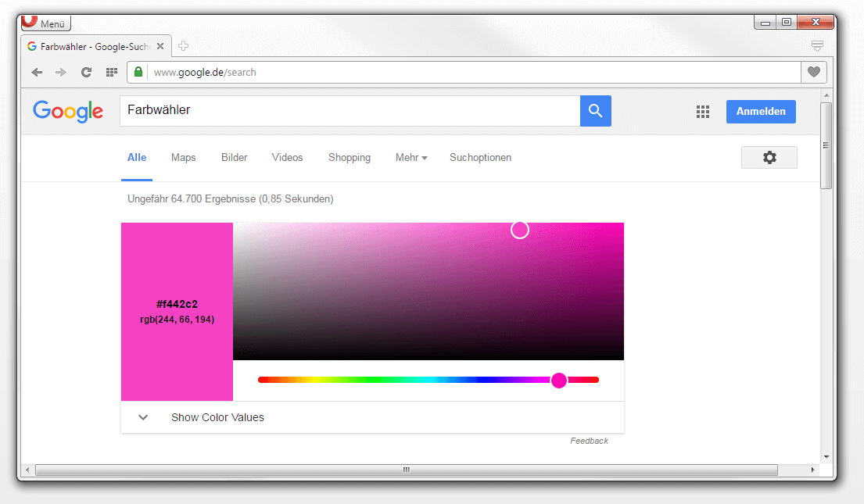Screen dimensions: 864x504
Task: Open the Opera Menü button
Action: tap(46, 23)
